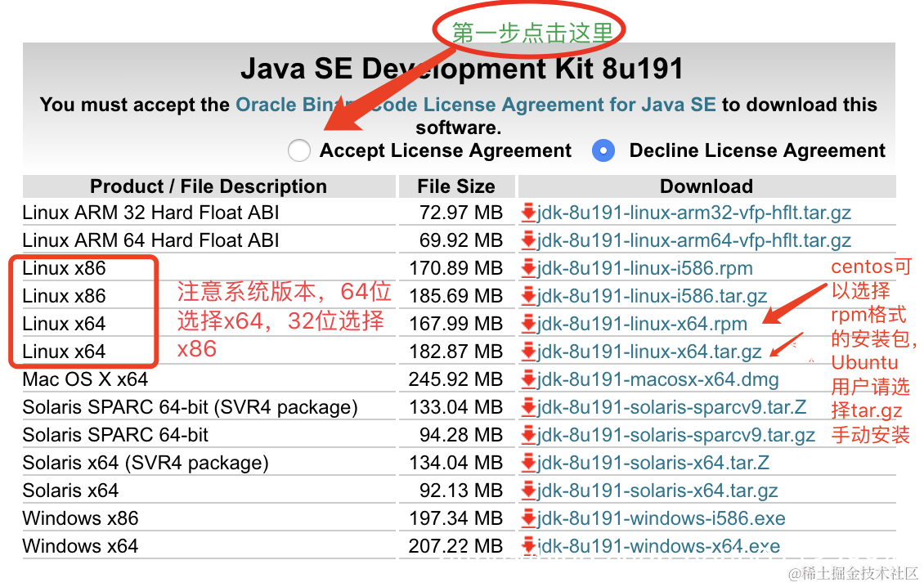The image size is (924, 587).
Task: Click download arrow icon for solaris-x64.tar.gz
Action: (528, 491)
